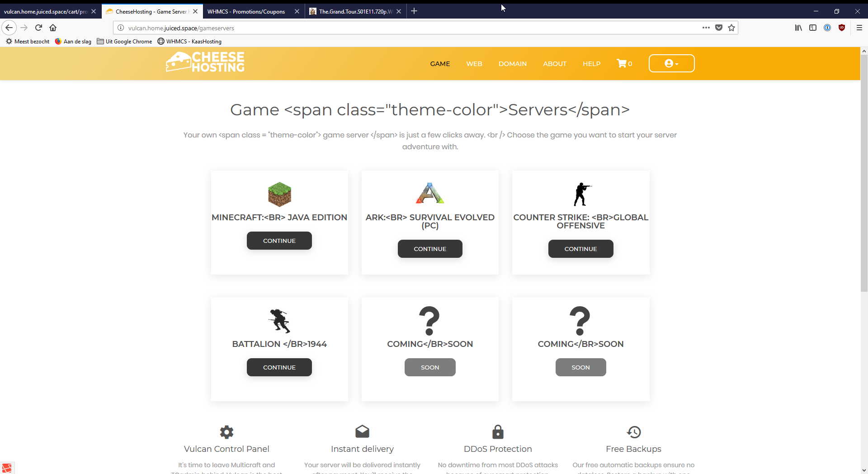Click the WHMCS - KaasHosting bookmark
Viewport: 868px width, 474px height.
pos(189,42)
